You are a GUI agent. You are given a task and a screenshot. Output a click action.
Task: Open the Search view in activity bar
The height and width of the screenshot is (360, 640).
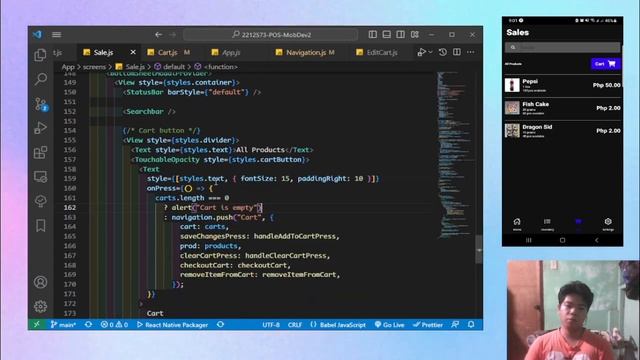[40, 79]
